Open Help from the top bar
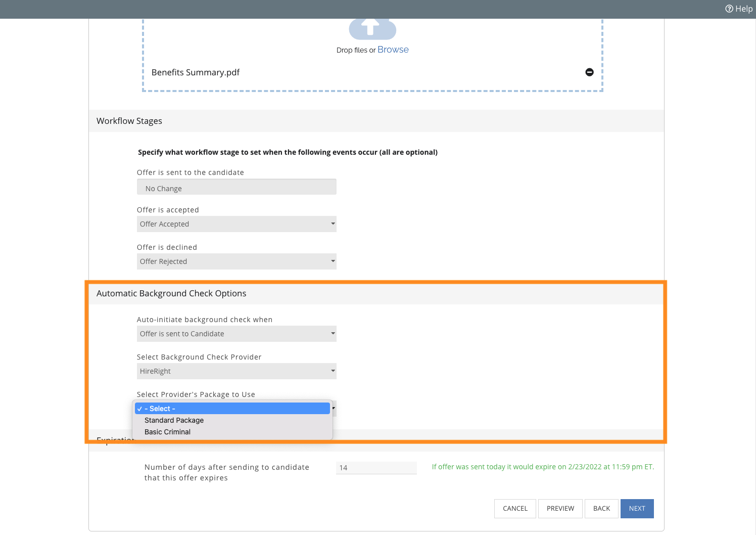Viewport: 756px width, 535px height. [x=739, y=9]
